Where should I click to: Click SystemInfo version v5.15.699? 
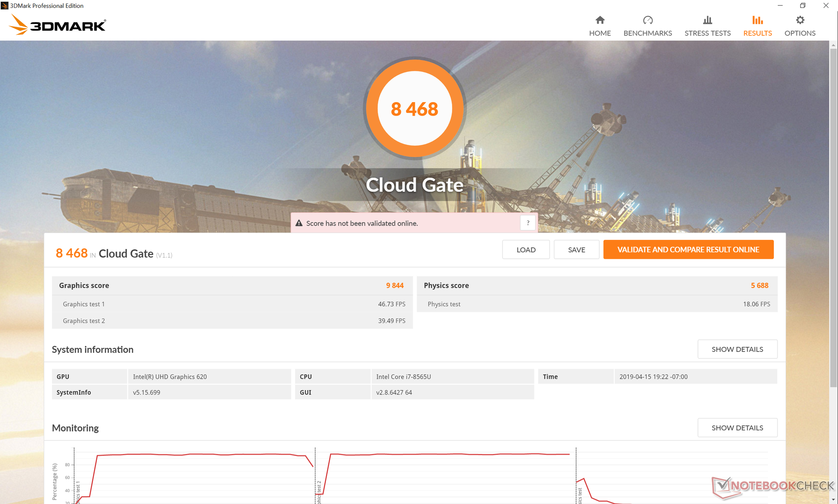[x=146, y=392]
